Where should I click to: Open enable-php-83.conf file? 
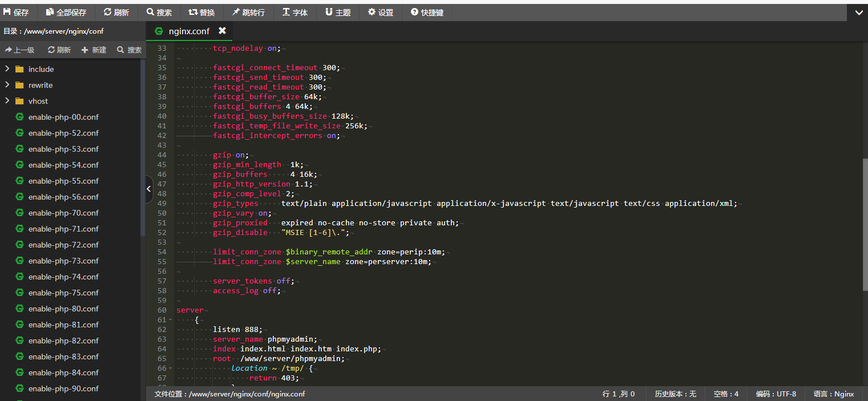(x=63, y=357)
